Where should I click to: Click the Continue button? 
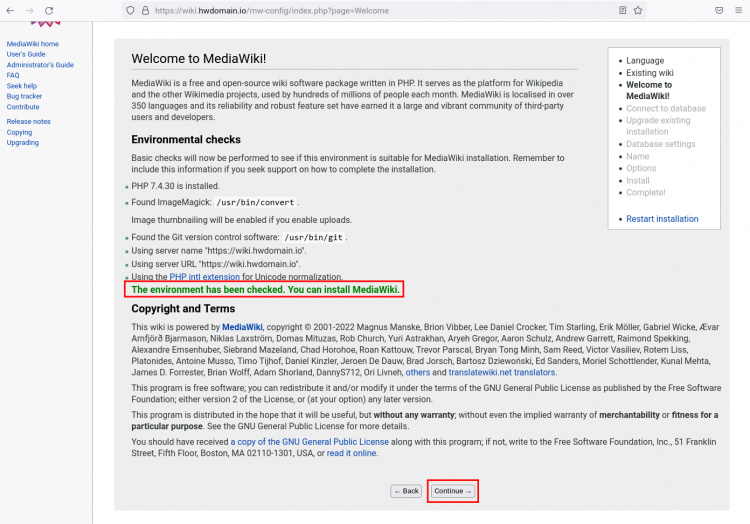[x=453, y=491]
